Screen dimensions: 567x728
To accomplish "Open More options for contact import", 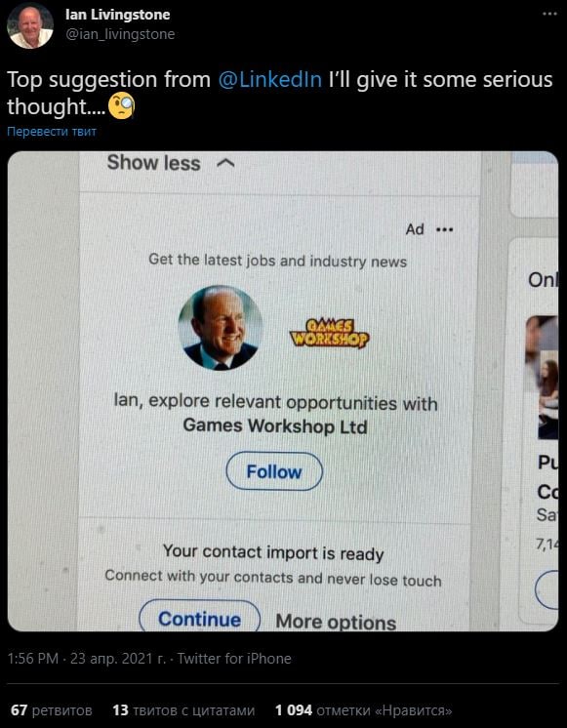I will click(336, 622).
